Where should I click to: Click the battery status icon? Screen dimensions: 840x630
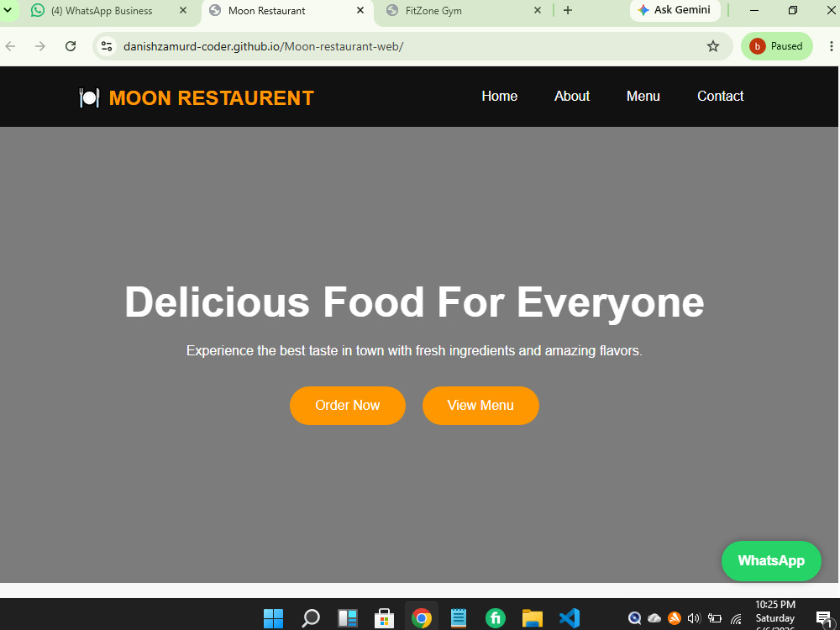[715, 618]
